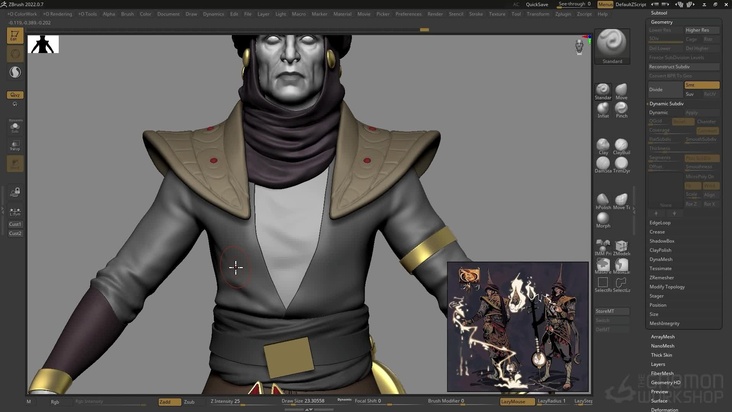Select the ClayBuildup brush

point(621,146)
